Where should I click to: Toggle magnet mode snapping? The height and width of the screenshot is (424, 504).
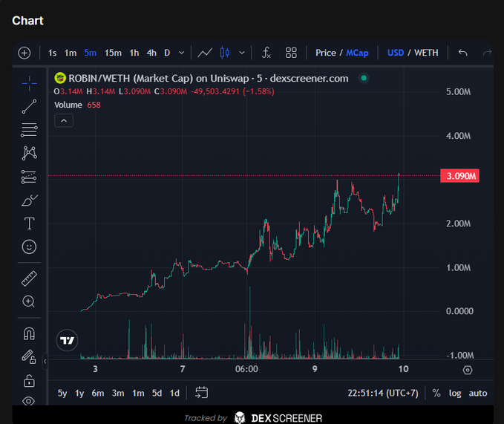click(x=29, y=333)
